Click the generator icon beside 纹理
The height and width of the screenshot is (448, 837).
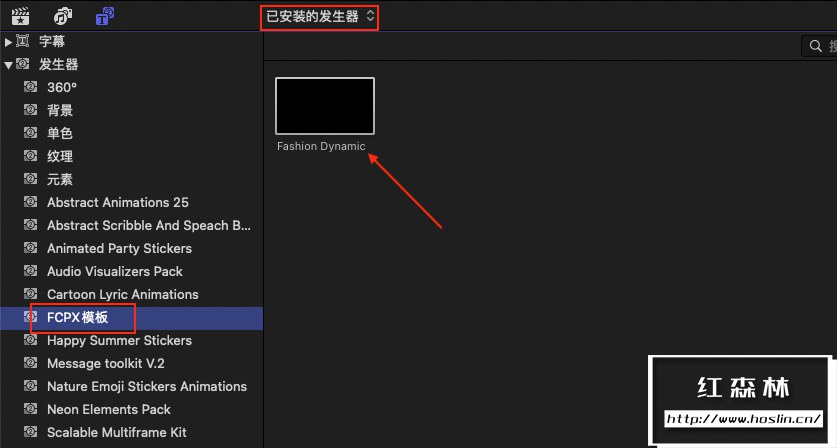coord(31,155)
